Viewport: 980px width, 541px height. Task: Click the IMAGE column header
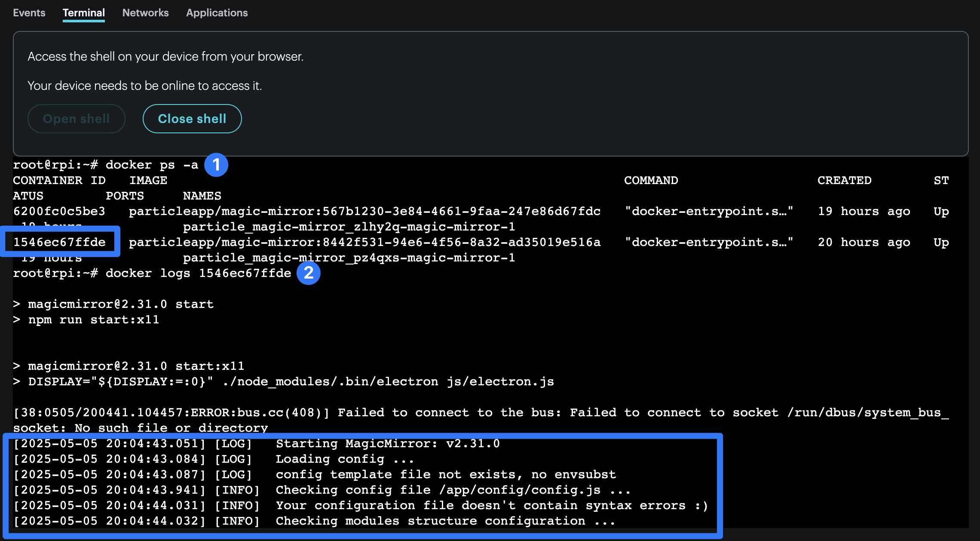pos(148,181)
